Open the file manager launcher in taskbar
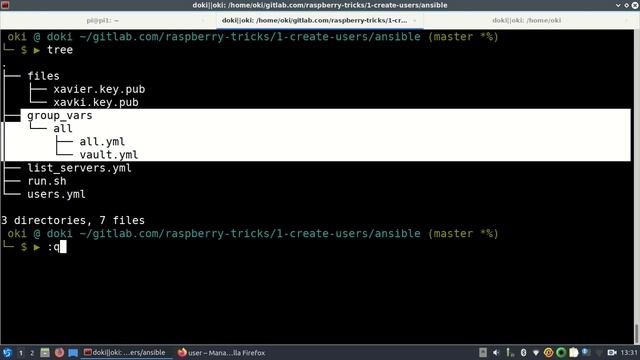This screenshot has height=360, width=640. coord(45,353)
